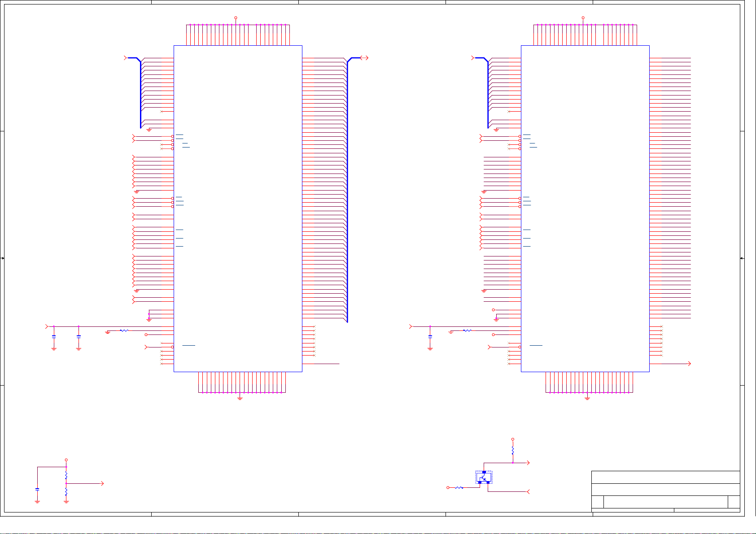Select the left large IC component body
Viewport: 756px width, 534px height.
(x=238, y=208)
